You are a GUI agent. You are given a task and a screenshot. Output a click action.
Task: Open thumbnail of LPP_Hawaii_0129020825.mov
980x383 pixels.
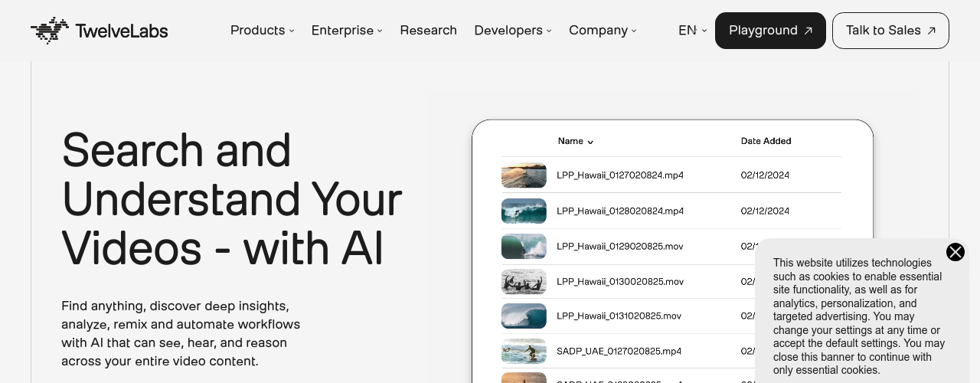[x=524, y=247]
